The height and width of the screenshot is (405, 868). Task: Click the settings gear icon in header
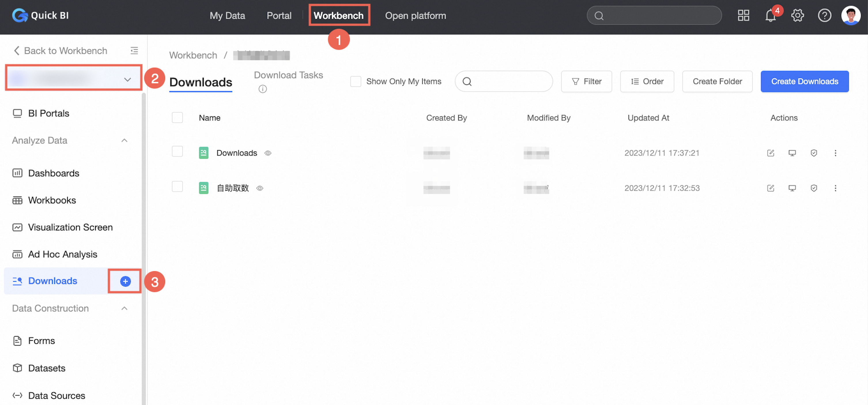click(x=797, y=16)
